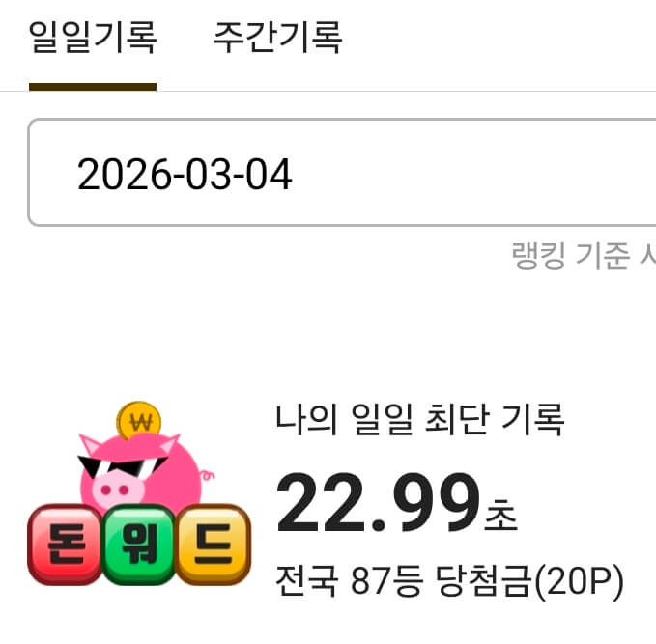Open the date picker showing 2026-03-04
Screen dimensions: 656x644
[341, 172]
